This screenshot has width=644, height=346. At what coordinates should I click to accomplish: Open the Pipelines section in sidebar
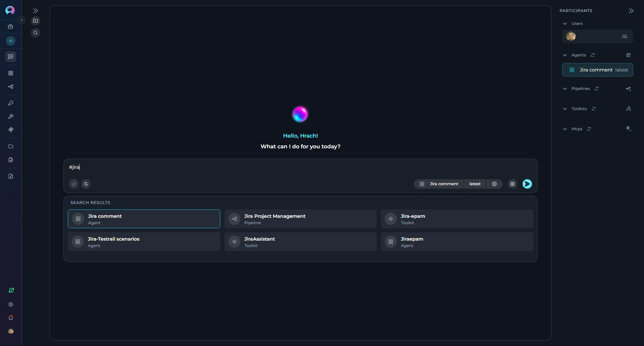(10, 87)
